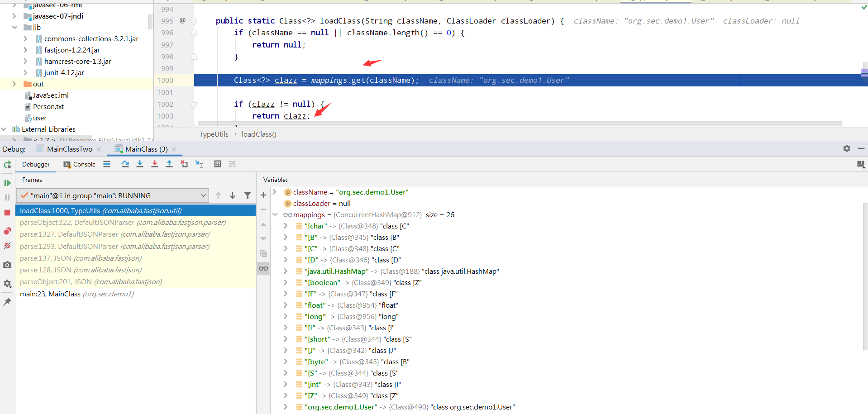Screen dimensions: 868x414
Task: Click the TypeUtils breadcrumb
Action: point(214,134)
